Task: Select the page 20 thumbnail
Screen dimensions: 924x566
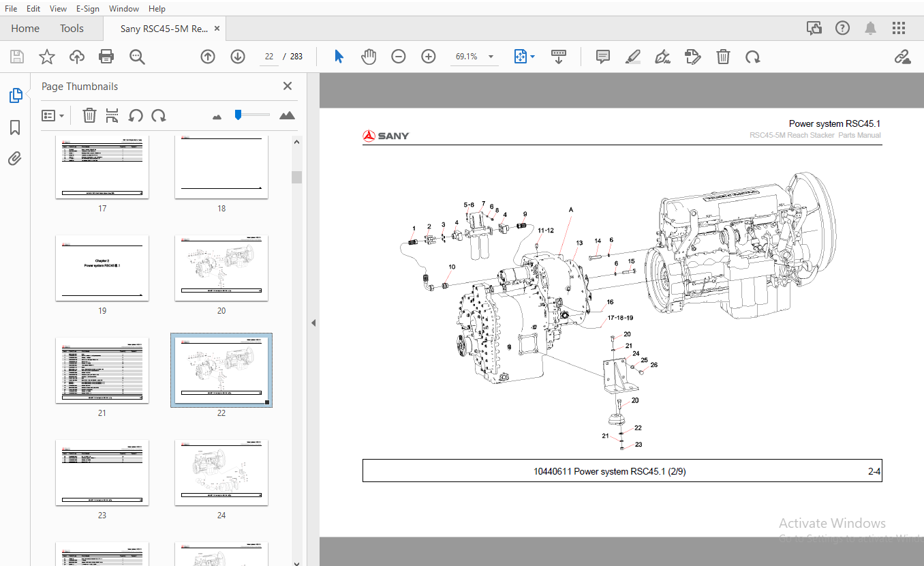Action: point(221,268)
